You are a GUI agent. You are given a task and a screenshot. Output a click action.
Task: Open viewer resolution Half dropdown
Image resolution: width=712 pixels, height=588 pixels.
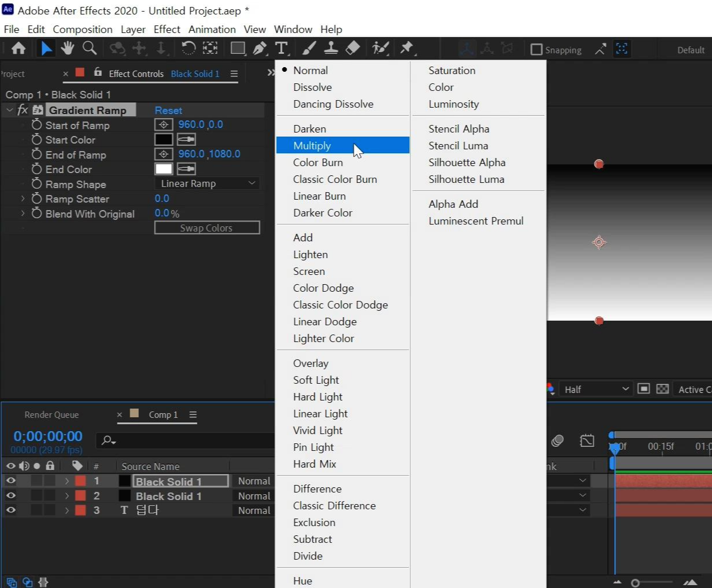click(x=596, y=389)
